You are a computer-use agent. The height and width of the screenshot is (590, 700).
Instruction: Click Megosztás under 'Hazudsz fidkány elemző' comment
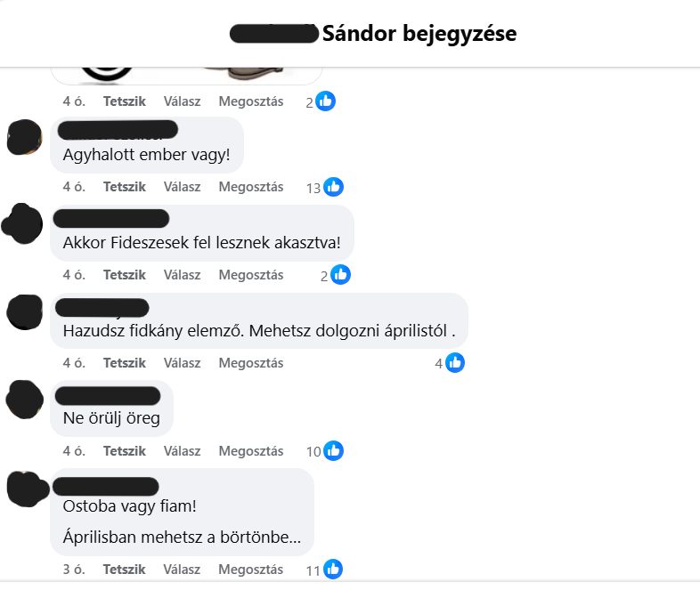251,363
